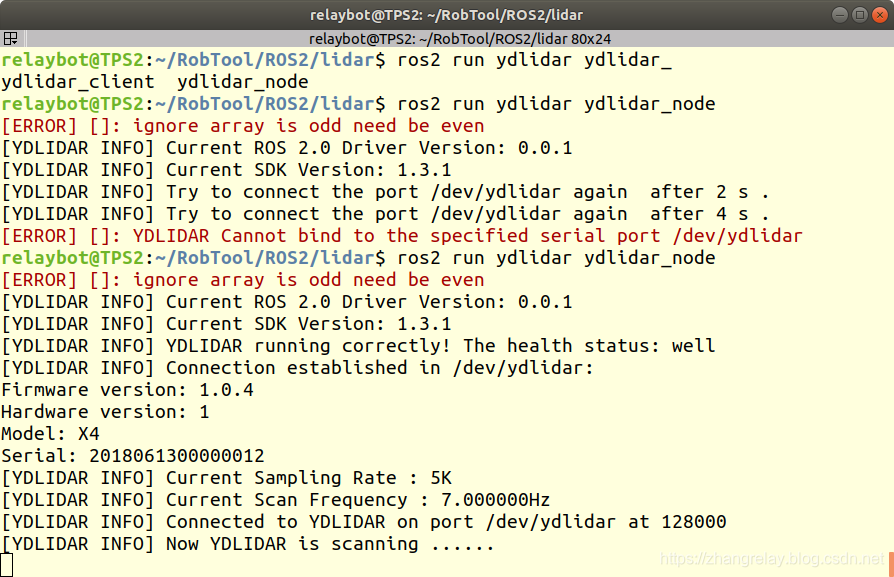Click the terminal pane title 'relaybot@TPS2: ~/RobTool/ROS2/lidar 80x24'
Viewport: 894px width, 577px height.
click(460, 39)
